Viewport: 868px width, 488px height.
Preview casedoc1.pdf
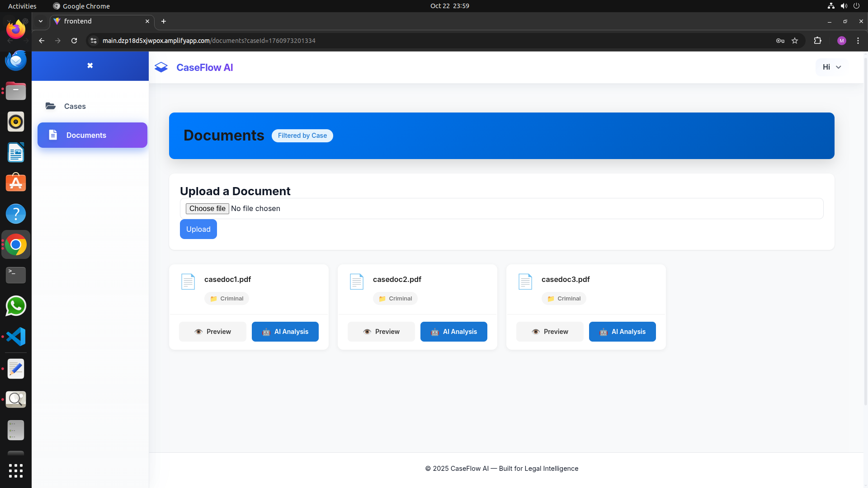click(x=212, y=332)
